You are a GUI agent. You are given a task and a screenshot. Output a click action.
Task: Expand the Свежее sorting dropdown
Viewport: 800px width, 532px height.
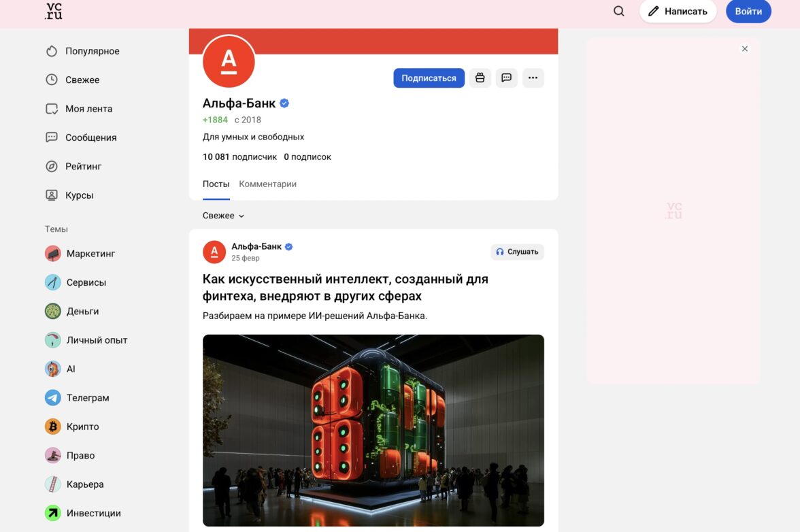(223, 216)
